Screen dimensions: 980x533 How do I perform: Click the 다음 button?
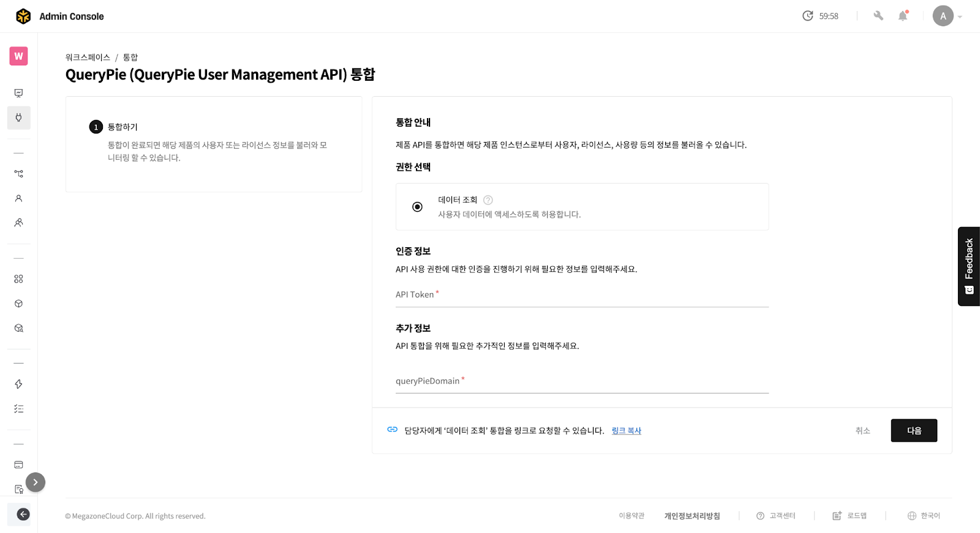(914, 431)
